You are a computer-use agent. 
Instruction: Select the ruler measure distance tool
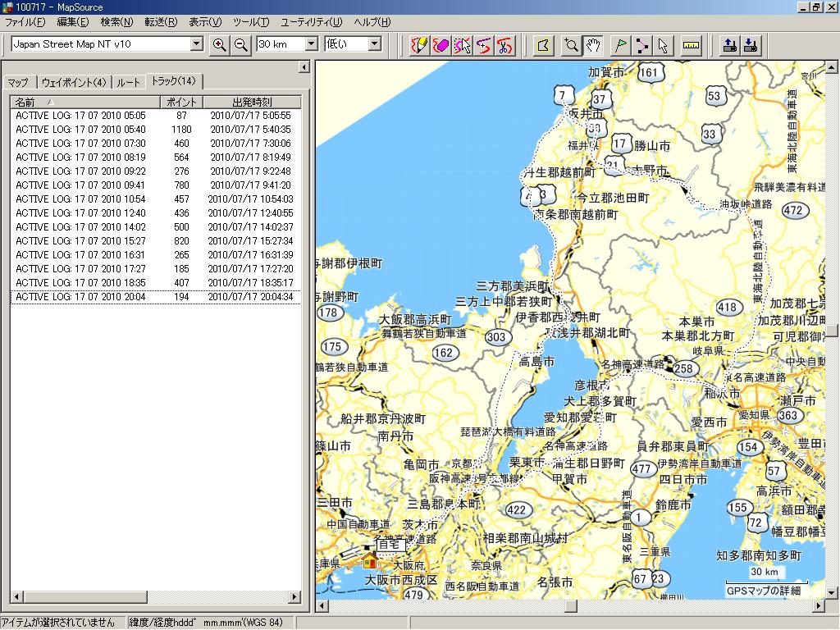pyautogui.click(x=691, y=45)
